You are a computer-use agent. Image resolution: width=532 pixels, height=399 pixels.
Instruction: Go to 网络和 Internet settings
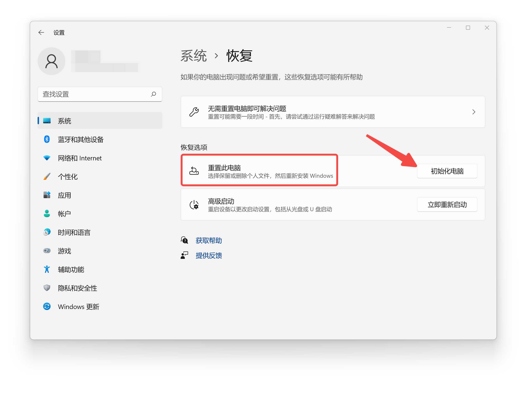100,158
